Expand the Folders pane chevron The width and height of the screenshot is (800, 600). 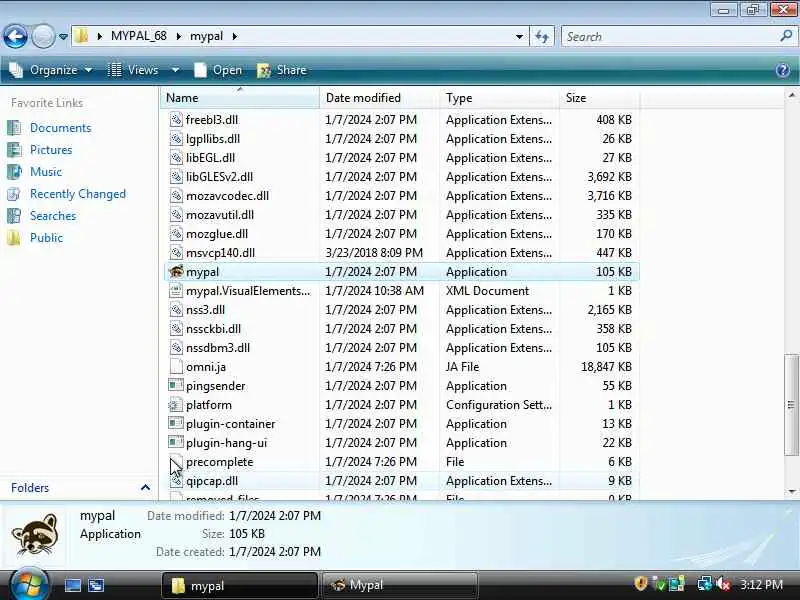click(145, 488)
